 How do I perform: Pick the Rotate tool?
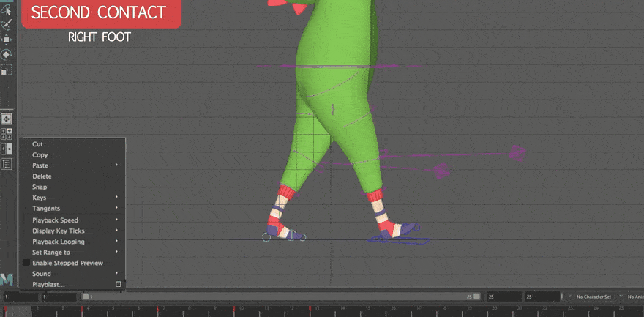click(7, 55)
